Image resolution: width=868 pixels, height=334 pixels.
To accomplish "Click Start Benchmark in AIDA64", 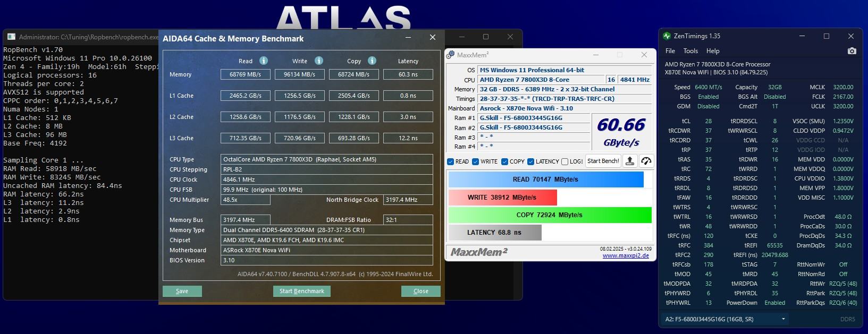I will pos(302,291).
